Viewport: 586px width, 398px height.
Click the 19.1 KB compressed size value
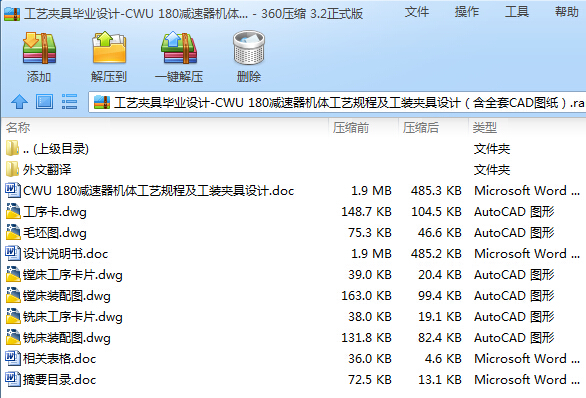[440, 317]
